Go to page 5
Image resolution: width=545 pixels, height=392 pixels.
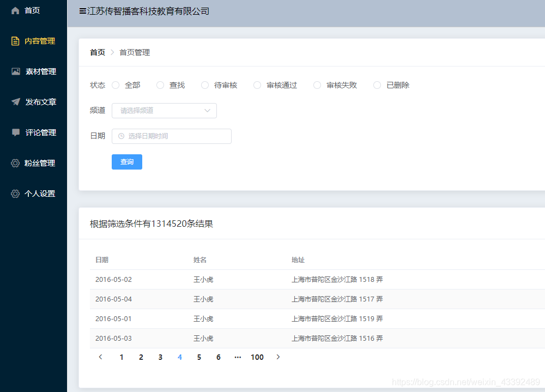tap(199, 357)
